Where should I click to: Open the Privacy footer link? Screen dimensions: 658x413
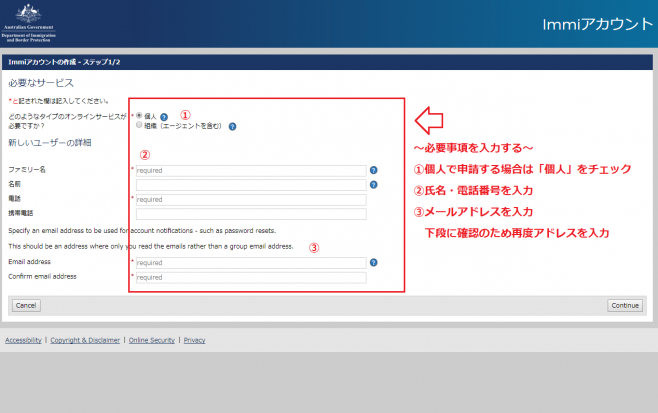[x=194, y=340]
